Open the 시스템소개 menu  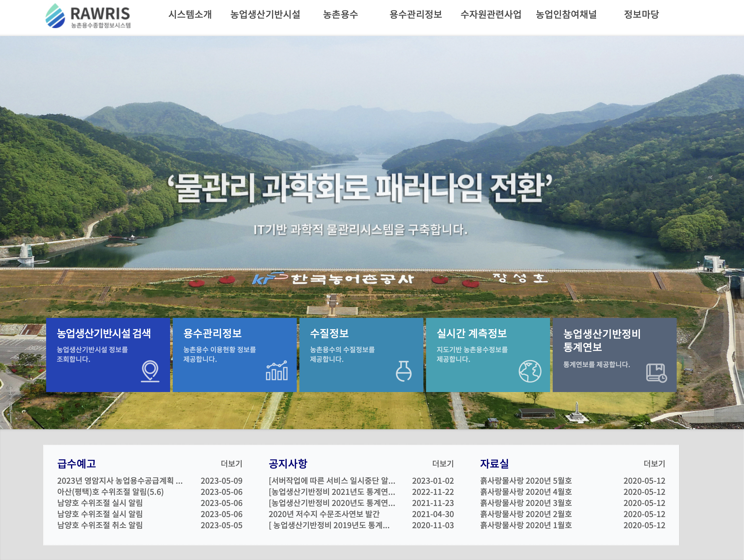coord(190,15)
